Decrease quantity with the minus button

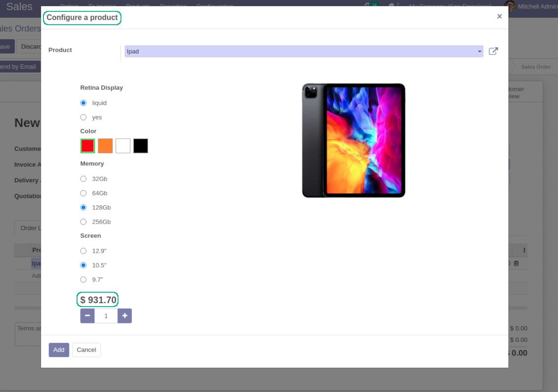[87, 316]
